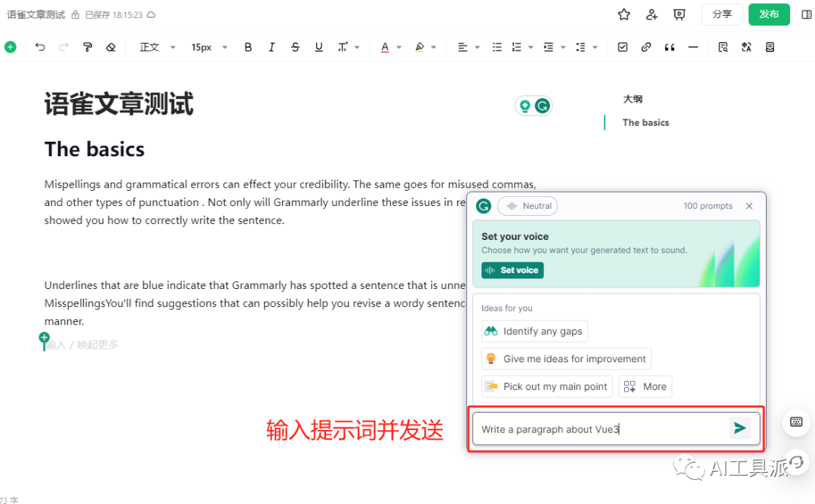Image resolution: width=815 pixels, height=504 pixels.
Task: Click the inline green plus at new line
Action: (x=45, y=338)
